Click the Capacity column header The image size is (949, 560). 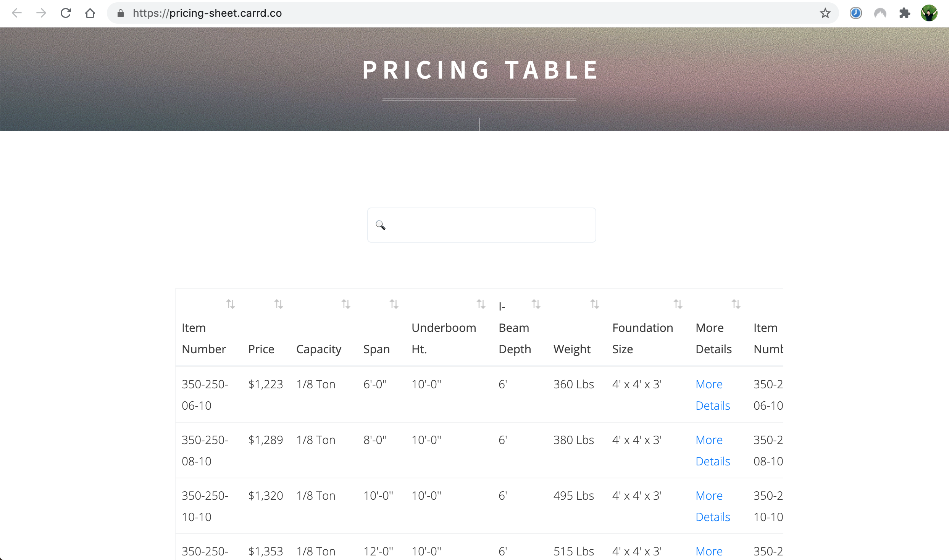tap(319, 349)
